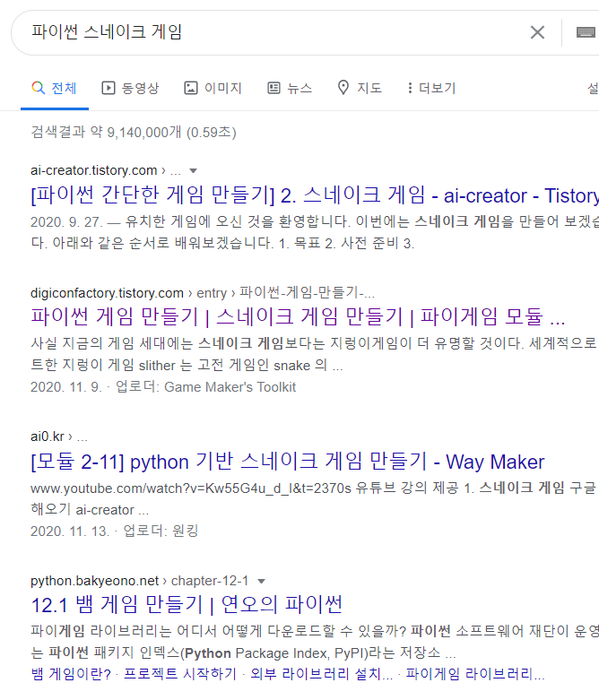Open the 프로젝트 시작하기 sitelink
Viewport: 599px width, 700px height.
point(180,673)
